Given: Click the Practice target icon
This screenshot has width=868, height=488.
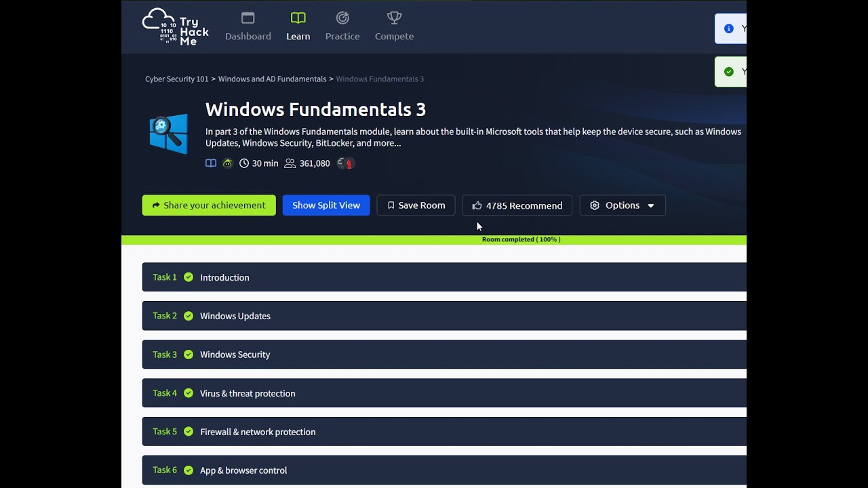Looking at the screenshot, I should [342, 18].
